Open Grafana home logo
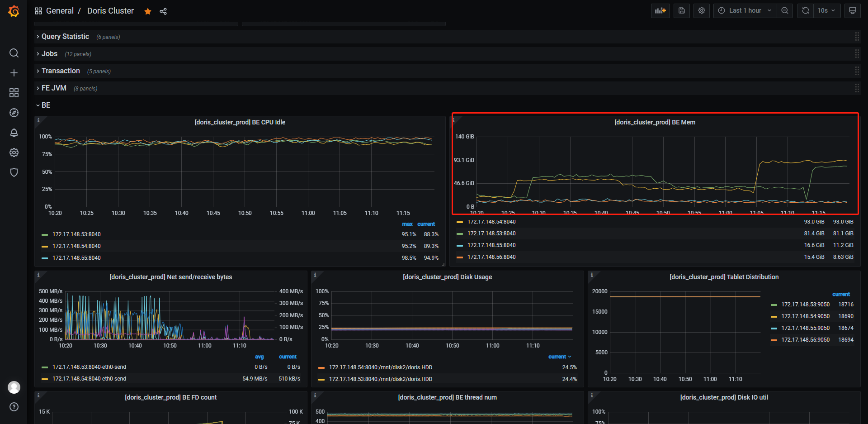 click(x=14, y=11)
